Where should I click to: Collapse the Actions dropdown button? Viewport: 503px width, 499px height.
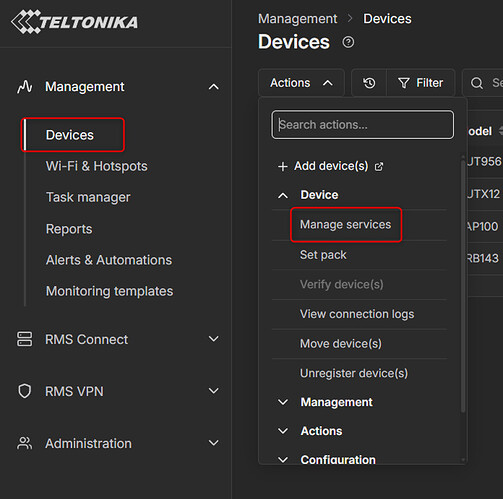pyautogui.click(x=301, y=83)
